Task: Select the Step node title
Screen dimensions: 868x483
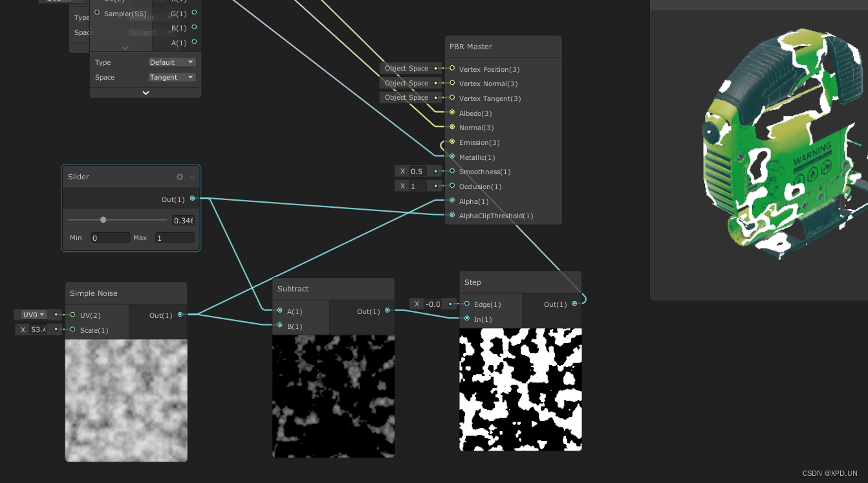Action: [x=473, y=282]
